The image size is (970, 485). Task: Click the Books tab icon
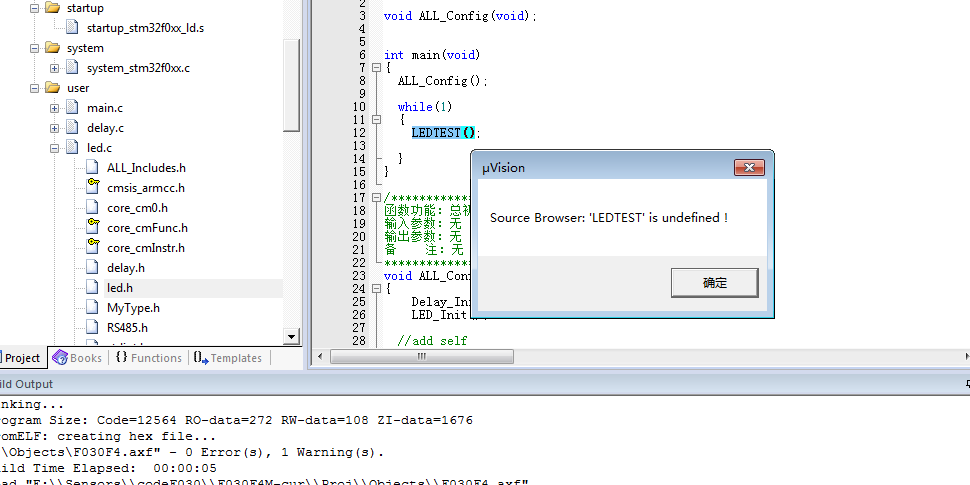tap(60, 358)
